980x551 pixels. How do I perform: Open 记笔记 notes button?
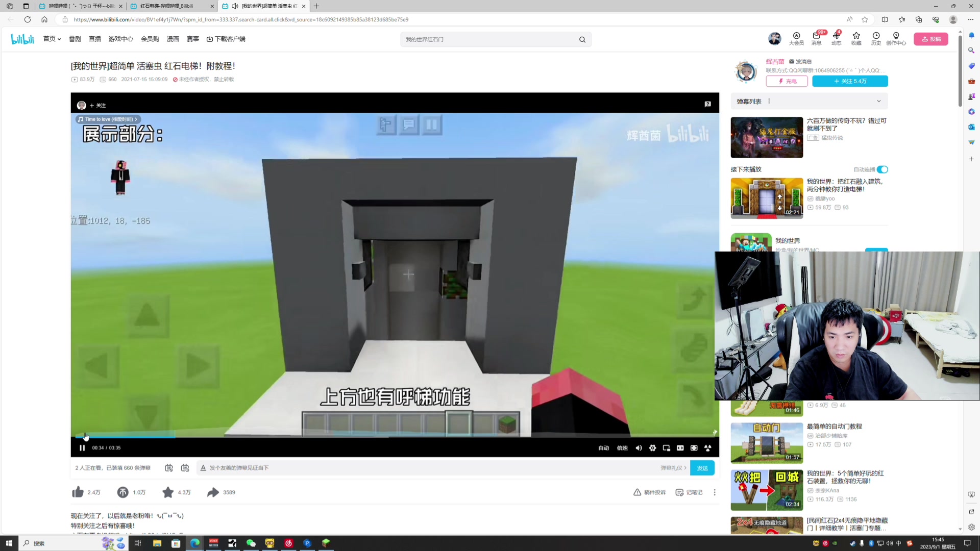pyautogui.click(x=689, y=492)
